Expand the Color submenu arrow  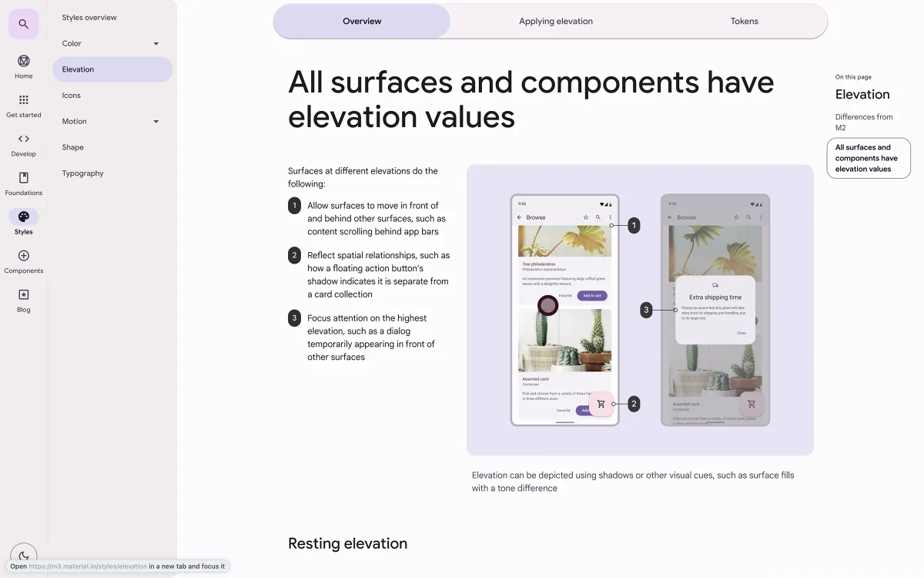[156, 44]
